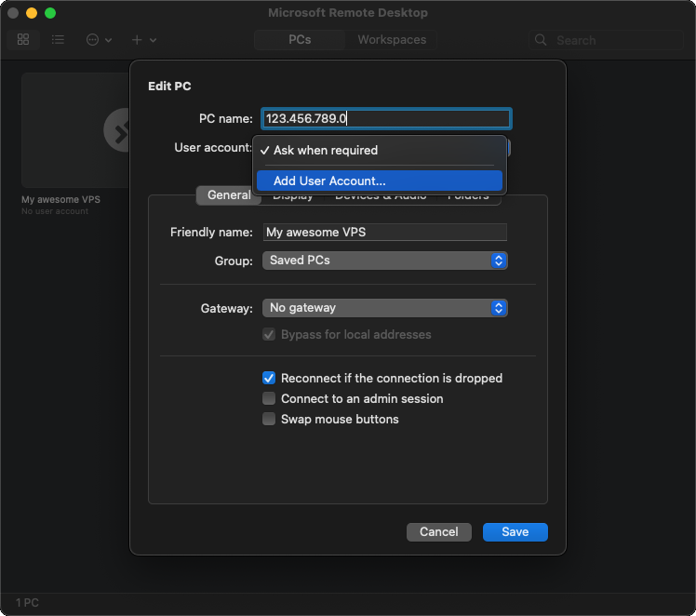Toggle Reconnect if the connection is dropped
The height and width of the screenshot is (616, 696).
pyautogui.click(x=269, y=378)
